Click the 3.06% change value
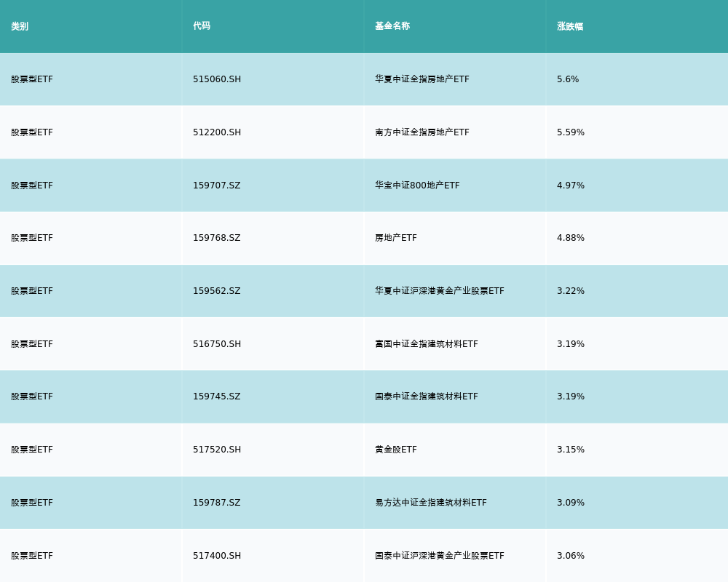 coord(571,556)
